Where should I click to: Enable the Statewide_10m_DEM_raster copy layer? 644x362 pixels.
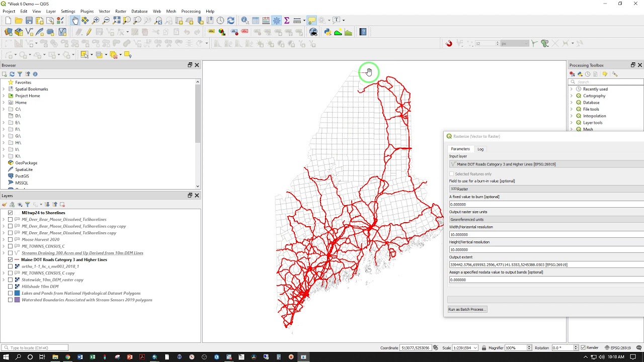[x=10, y=280]
